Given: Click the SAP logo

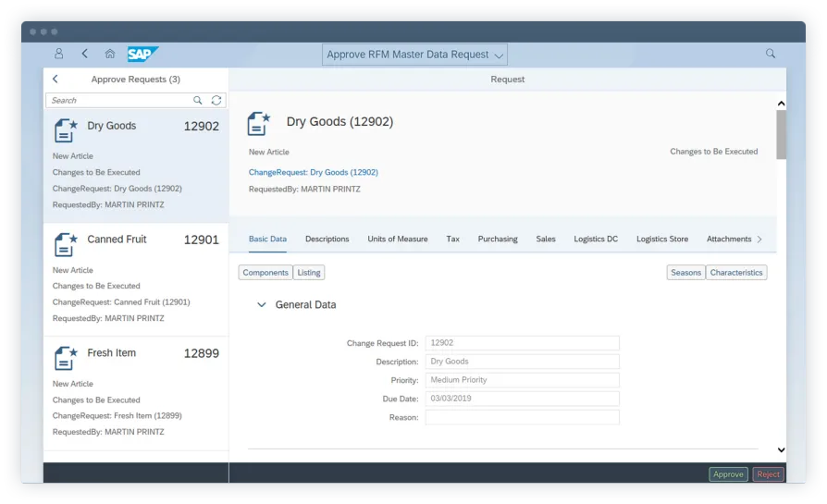Looking at the screenshot, I should click(142, 55).
